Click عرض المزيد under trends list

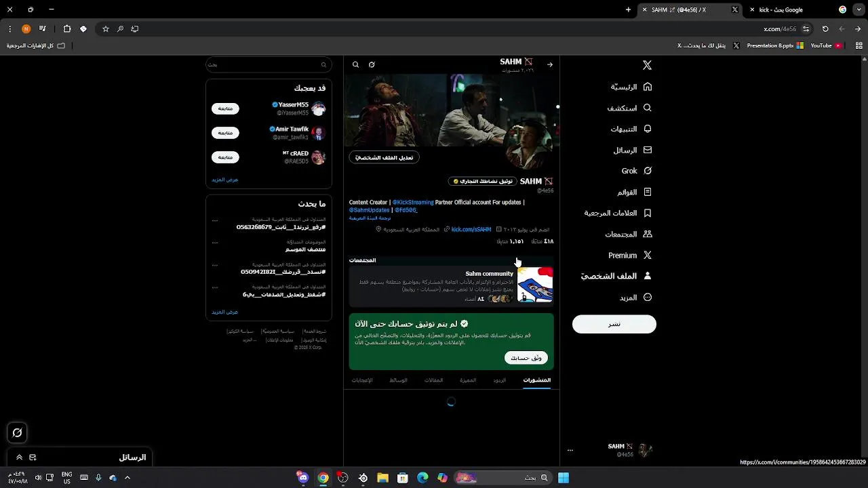(225, 312)
